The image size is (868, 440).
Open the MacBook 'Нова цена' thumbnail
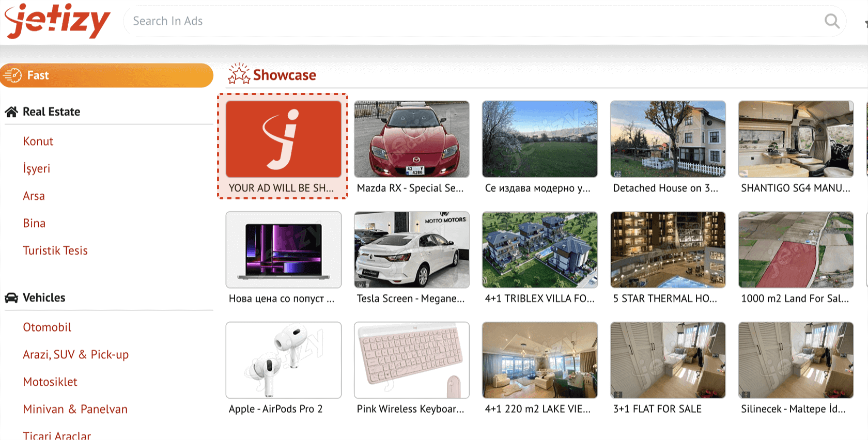coord(284,249)
